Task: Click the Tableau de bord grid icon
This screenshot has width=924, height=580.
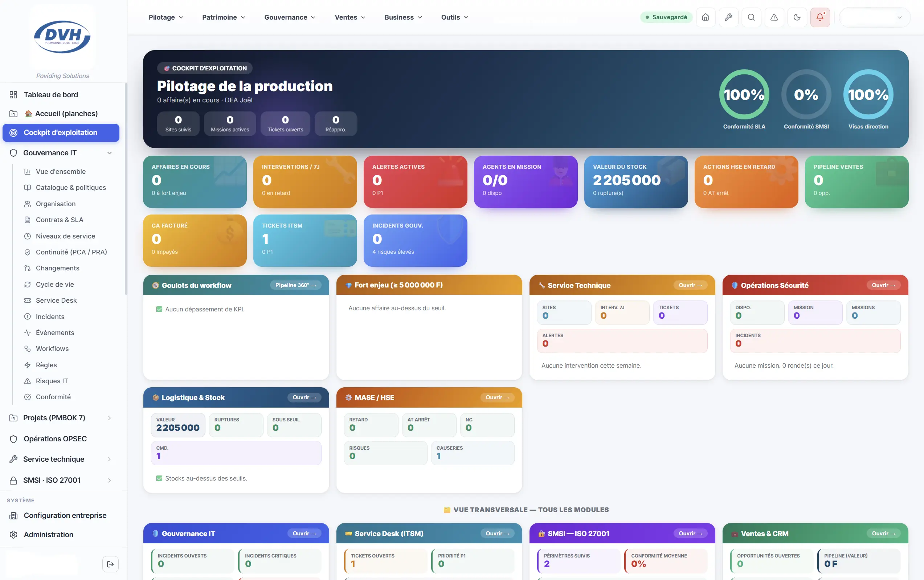Action: 13,95
